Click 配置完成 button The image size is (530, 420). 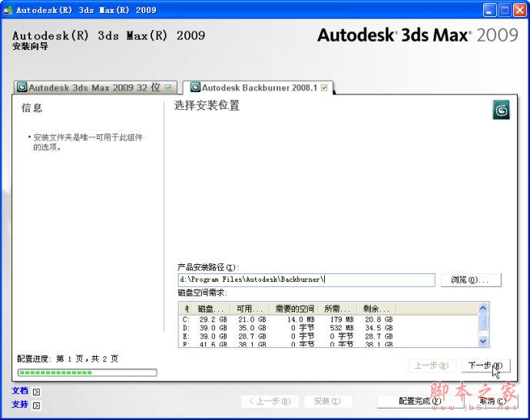420,402
